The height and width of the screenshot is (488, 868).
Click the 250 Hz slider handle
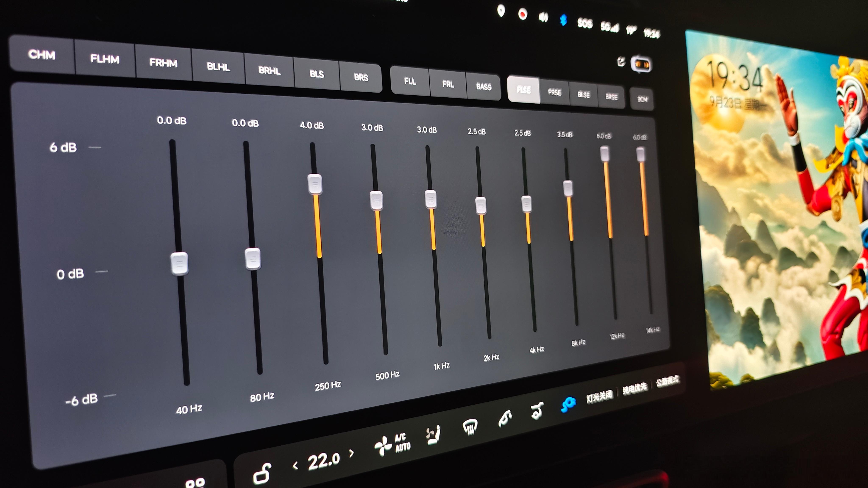pos(315,184)
